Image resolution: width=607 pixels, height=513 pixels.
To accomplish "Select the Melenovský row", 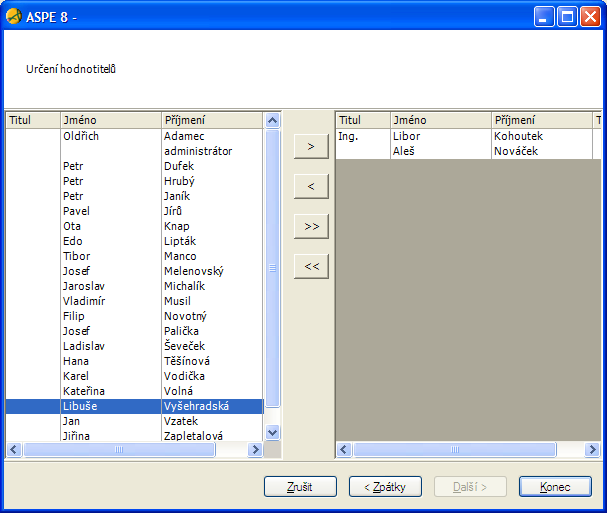I will click(x=134, y=271).
